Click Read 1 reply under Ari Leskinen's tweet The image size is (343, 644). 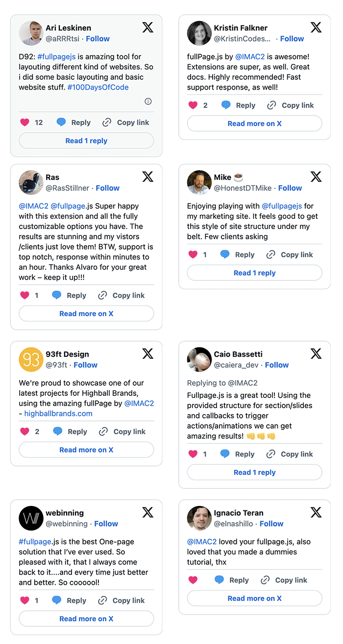pos(86,140)
